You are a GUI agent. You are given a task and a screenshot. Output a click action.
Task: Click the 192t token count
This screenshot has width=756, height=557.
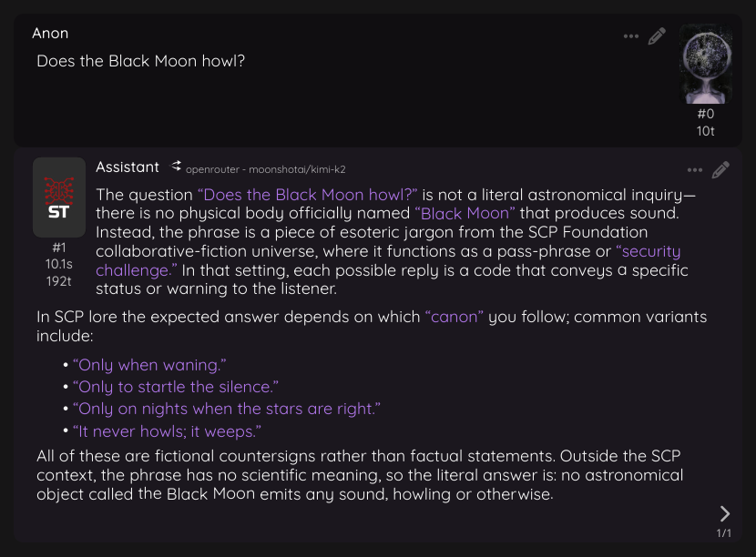pos(59,281)
